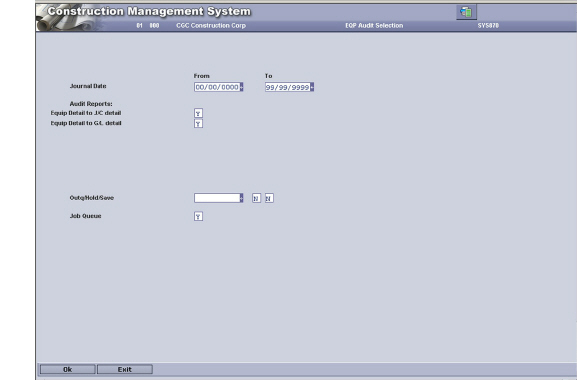This screenshot has height=380, width=577.
Task: Click the Exit button
Action: click(125, 369)
